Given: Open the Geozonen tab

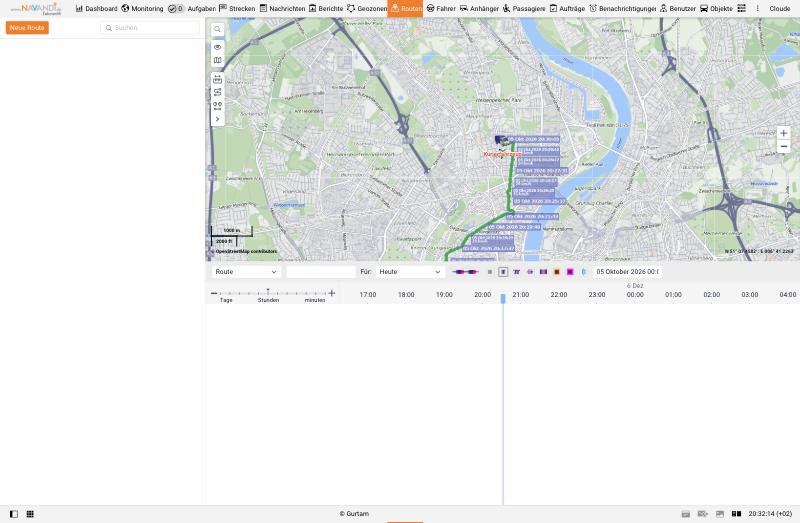Looking at the screenshot, I should 366,9.
